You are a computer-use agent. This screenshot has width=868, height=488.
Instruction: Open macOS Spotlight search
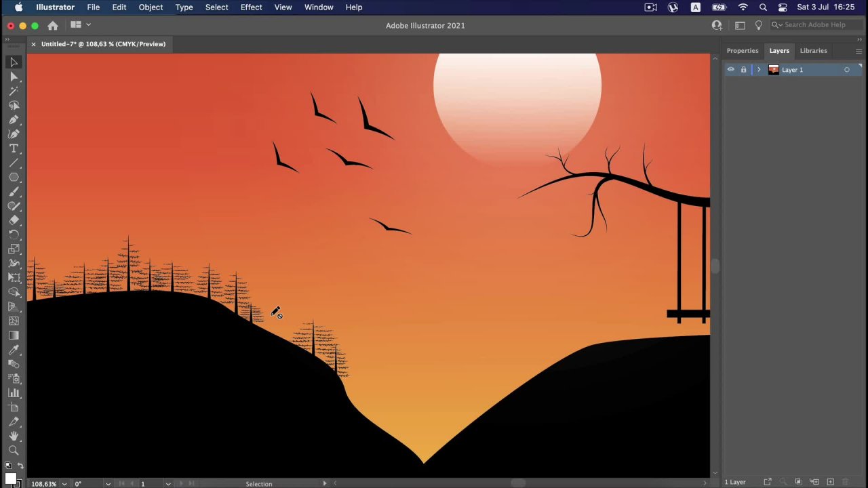point(763,7)
